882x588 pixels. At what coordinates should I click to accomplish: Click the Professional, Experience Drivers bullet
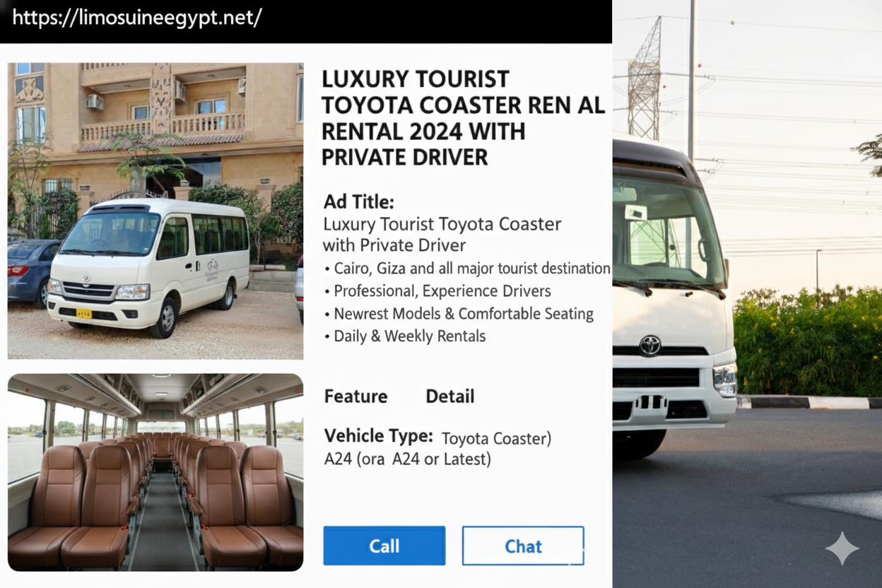tap(437, 291)
